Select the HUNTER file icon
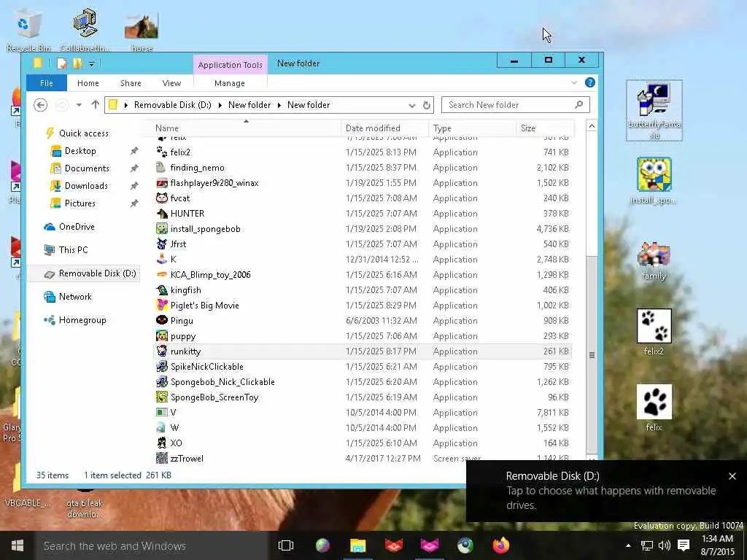Image resolution: width=747 pixels, height=560 pixels. pyautogui.click(x=162, y=214)
